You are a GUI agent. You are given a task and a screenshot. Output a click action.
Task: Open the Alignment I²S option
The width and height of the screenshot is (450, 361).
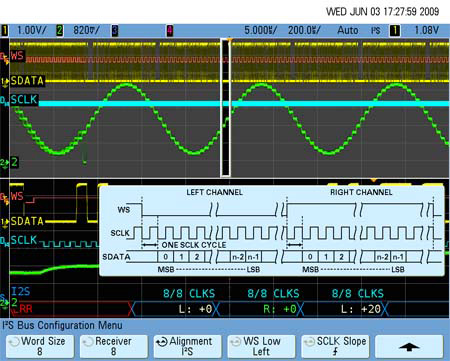(x=188, y=346)
